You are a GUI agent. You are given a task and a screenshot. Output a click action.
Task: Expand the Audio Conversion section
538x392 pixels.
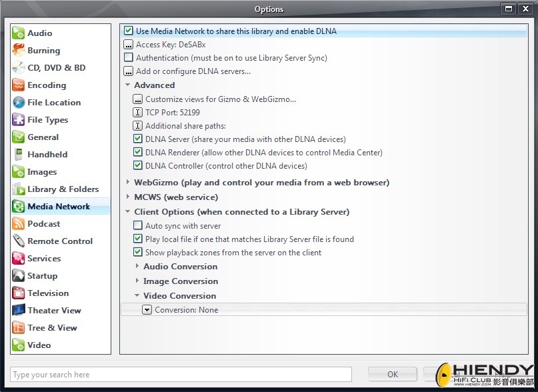[137, 266]
